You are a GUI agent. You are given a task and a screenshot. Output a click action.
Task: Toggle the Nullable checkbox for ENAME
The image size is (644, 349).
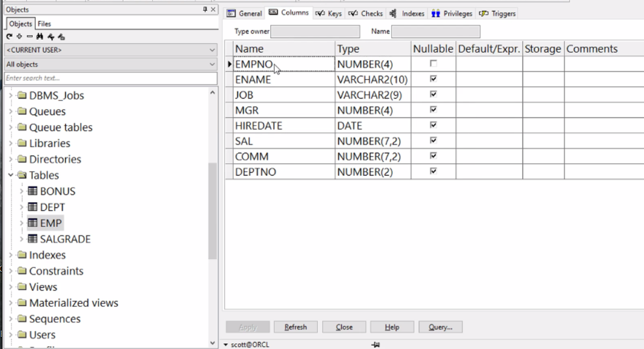click(433, 79)
